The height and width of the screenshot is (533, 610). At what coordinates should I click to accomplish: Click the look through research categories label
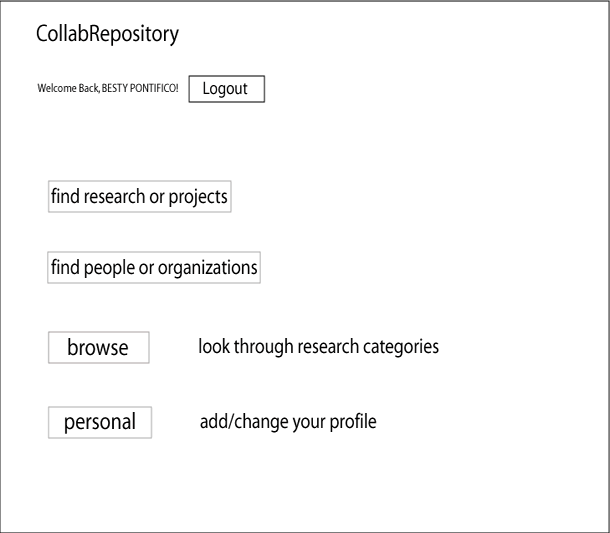(319, 347)
